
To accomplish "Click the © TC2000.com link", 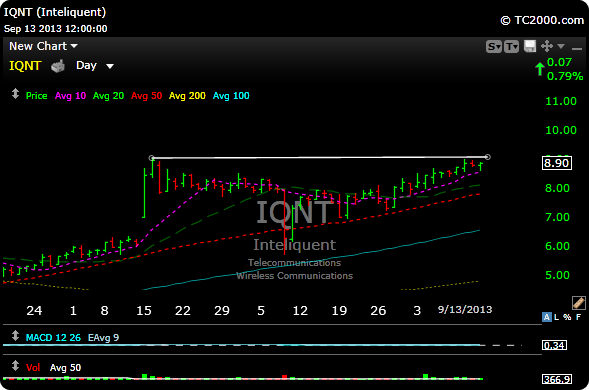I will [x=542, y=20].
